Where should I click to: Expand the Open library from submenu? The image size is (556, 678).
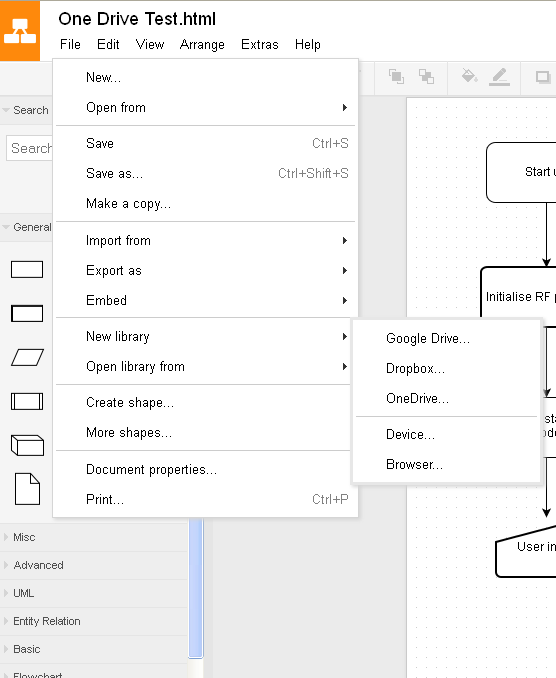(x=203, y=366)
